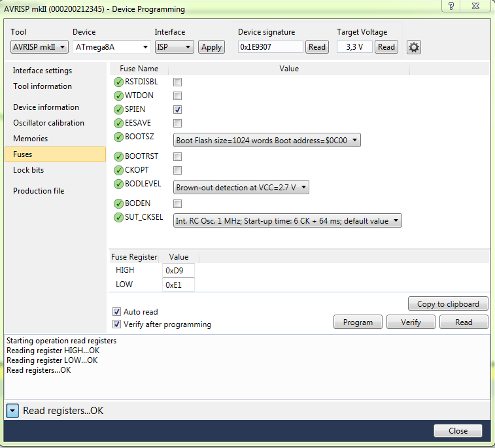The height and width of the screenshot is (448, 495).
Task: Click the green check icon beside SPIEN
Action: point(118,110)
